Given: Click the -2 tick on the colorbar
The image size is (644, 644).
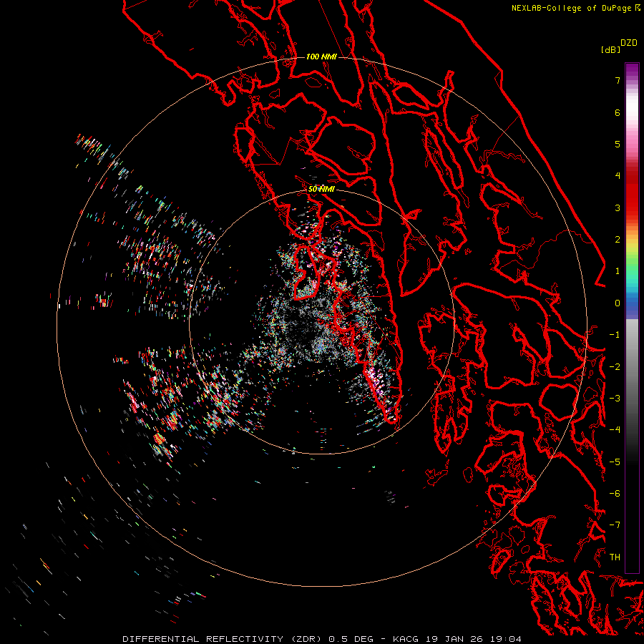Looking at the screenshot, I should (615, 367).
